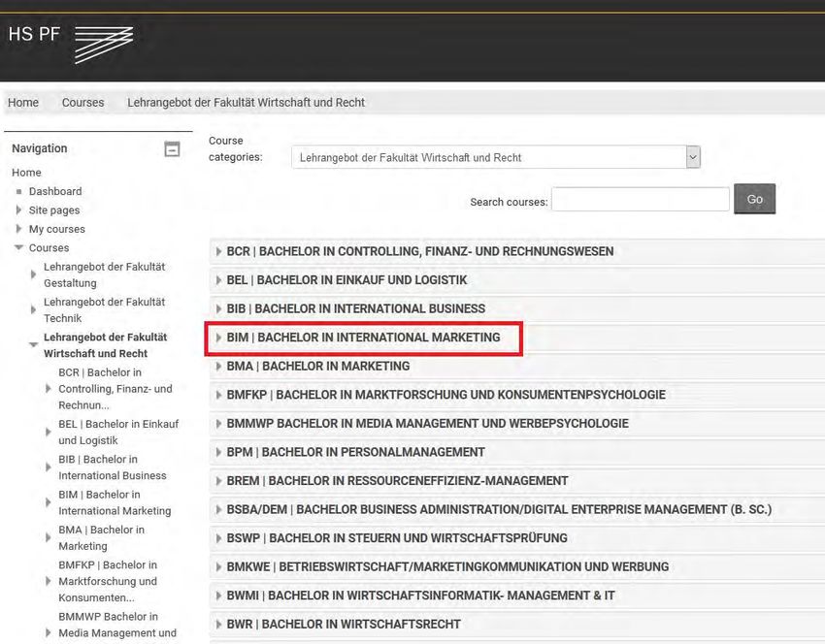Viewport: 825px width, 644px height.
Task: Expand triangle beside BIB category row
Action: point(218,308)
